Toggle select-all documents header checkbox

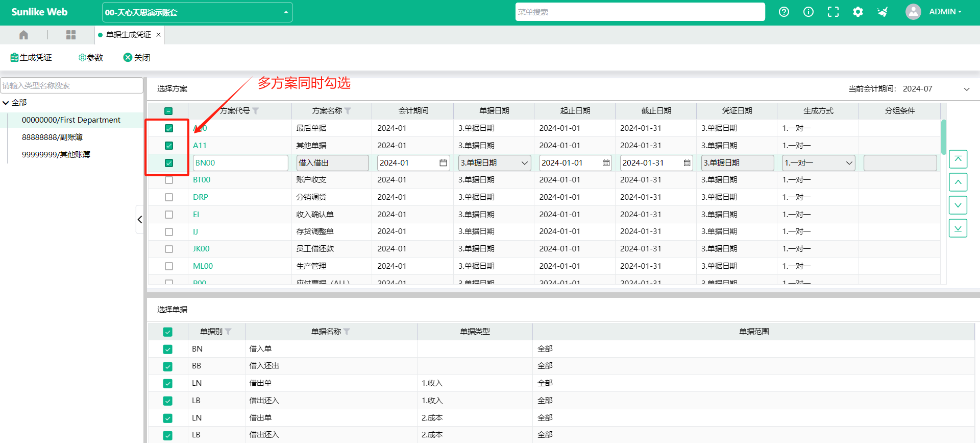click(x=167, y=332)
